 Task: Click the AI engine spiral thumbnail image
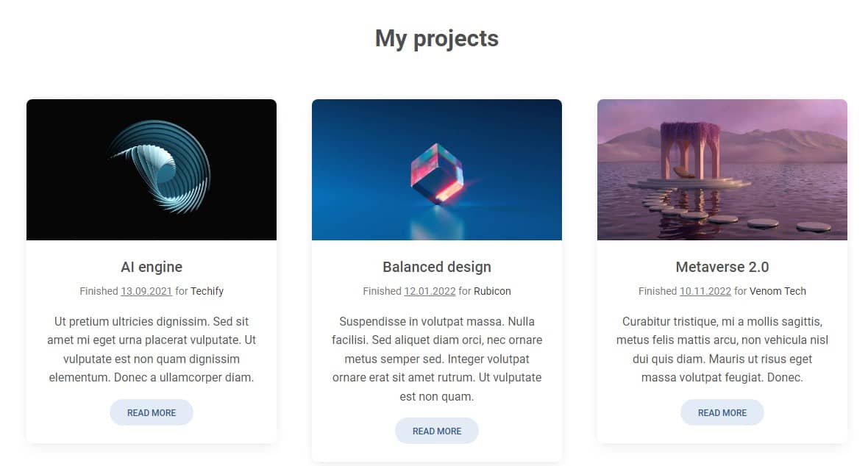click(x=152, y=170)
